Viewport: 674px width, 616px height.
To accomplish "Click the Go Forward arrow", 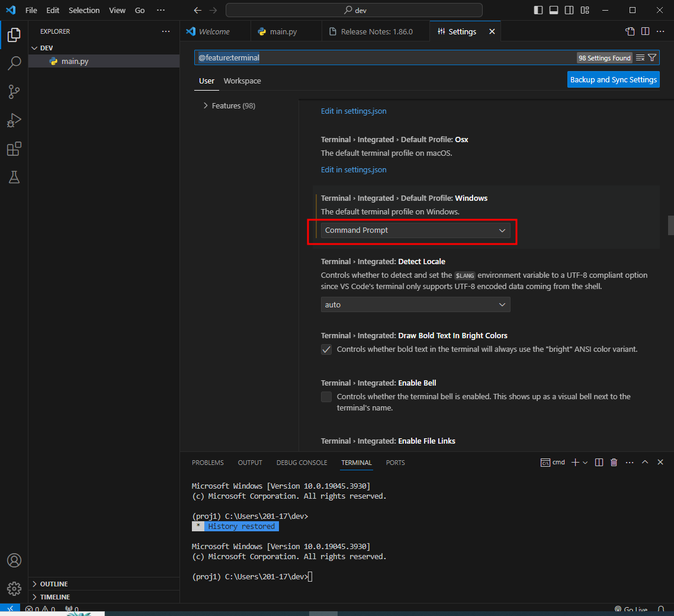I will (213, 10).
